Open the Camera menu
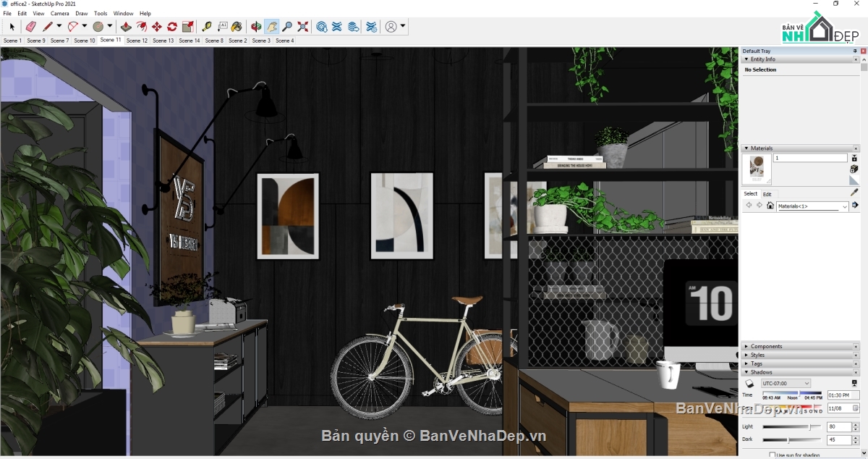Image resolution: width=868 pixels, height=459 pixels. (x=60, y=14)
